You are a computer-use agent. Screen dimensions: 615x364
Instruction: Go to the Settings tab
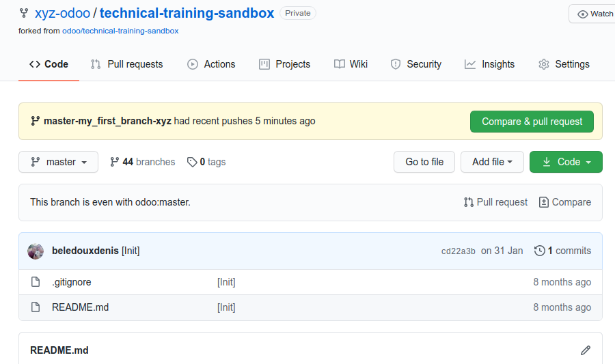point(564,64)
